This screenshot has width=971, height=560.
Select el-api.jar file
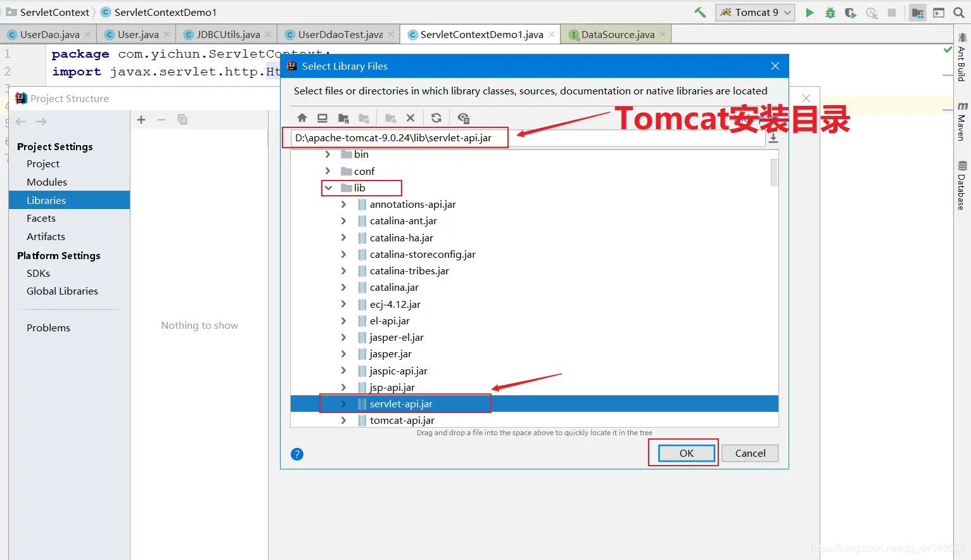click(390, 321)
